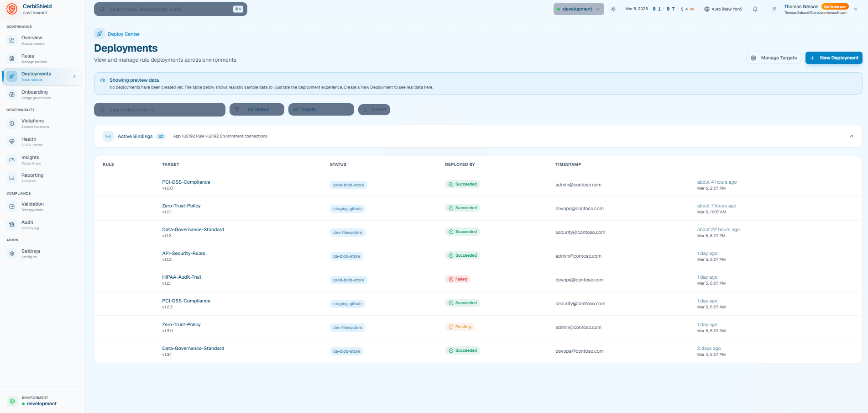Sort by the TARGET column header
Screen dimensions: 868x413
click(x=171, y=164)
